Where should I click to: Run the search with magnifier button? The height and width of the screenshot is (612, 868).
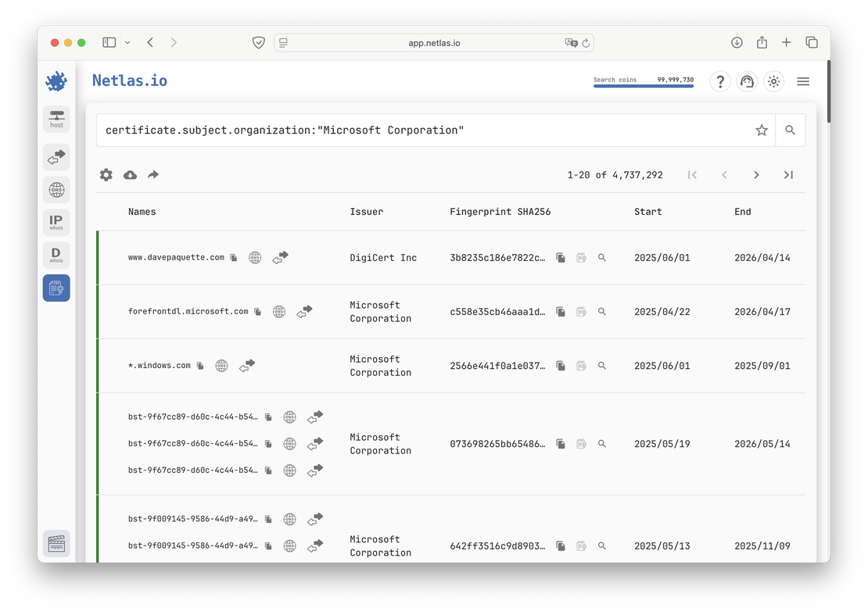[790, 131]
